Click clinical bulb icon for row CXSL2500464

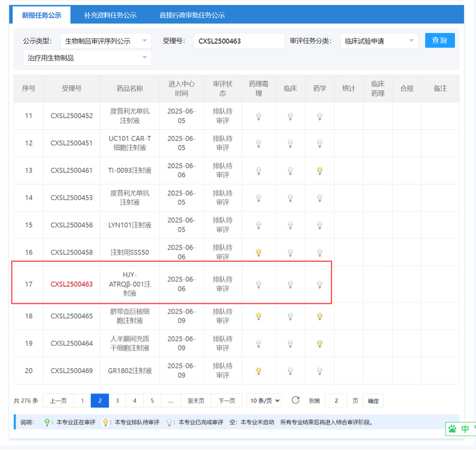[290, 344]
